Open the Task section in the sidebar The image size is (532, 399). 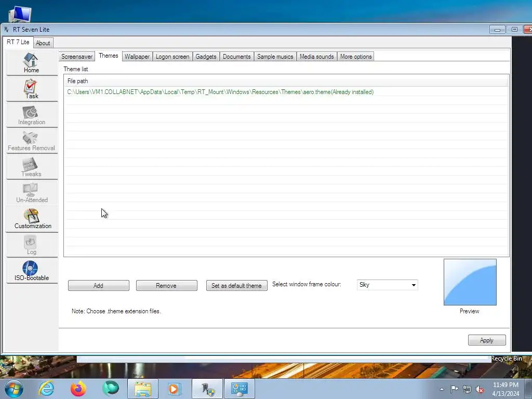(32, 89)
